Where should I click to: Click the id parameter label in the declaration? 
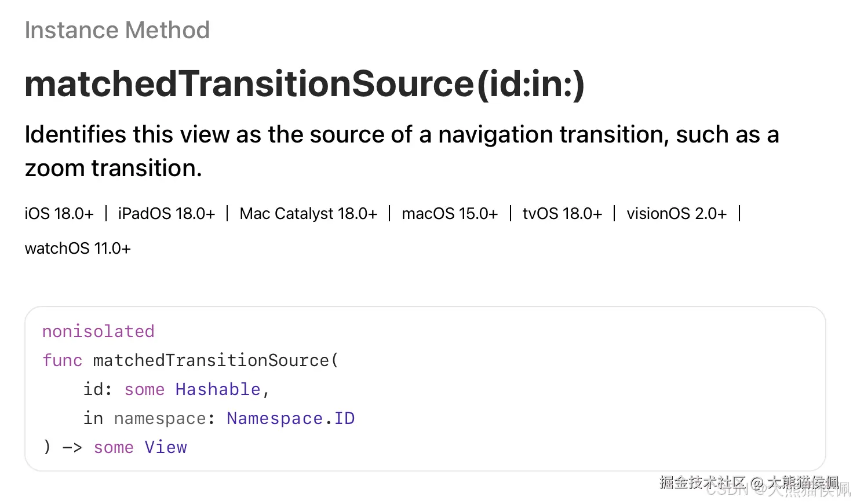[x=93, y=389]
